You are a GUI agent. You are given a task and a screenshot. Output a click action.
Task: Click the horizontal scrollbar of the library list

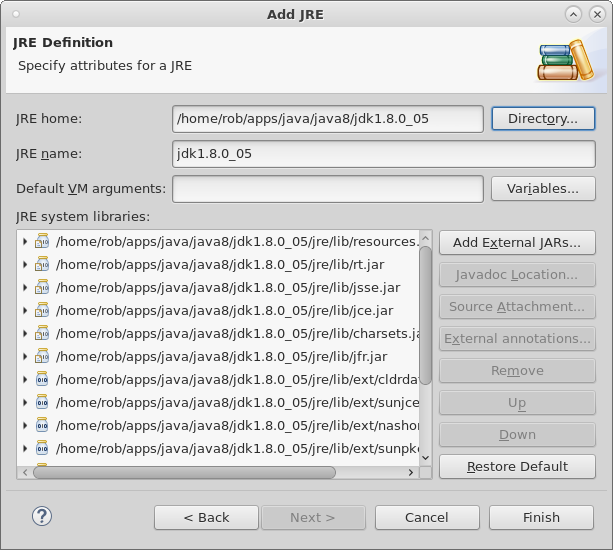[184, 472]
